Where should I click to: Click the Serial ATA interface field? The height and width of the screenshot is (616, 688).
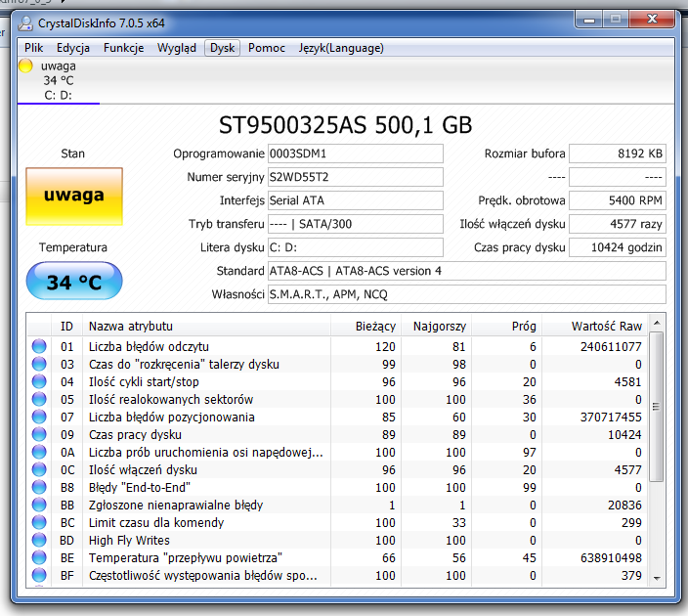coord(356,200)
